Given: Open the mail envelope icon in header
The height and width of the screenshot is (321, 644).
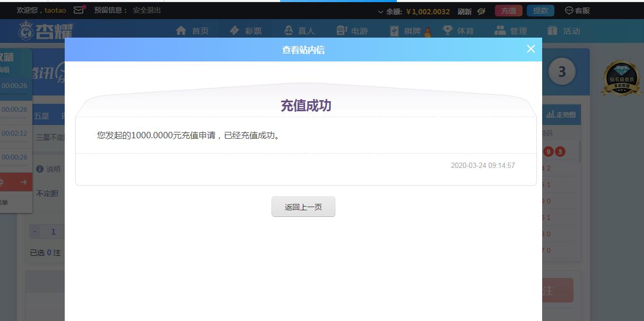Looking at the screenshot, I should pos(79,10).
